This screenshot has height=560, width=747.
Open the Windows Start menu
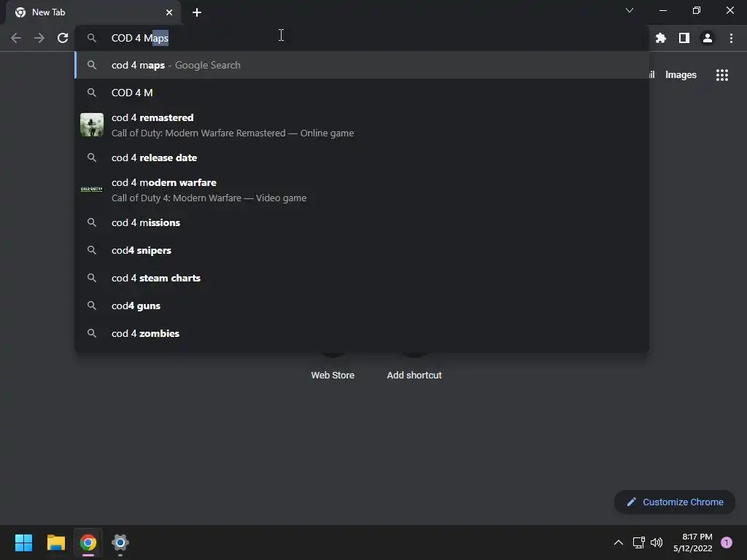(23, 542)
